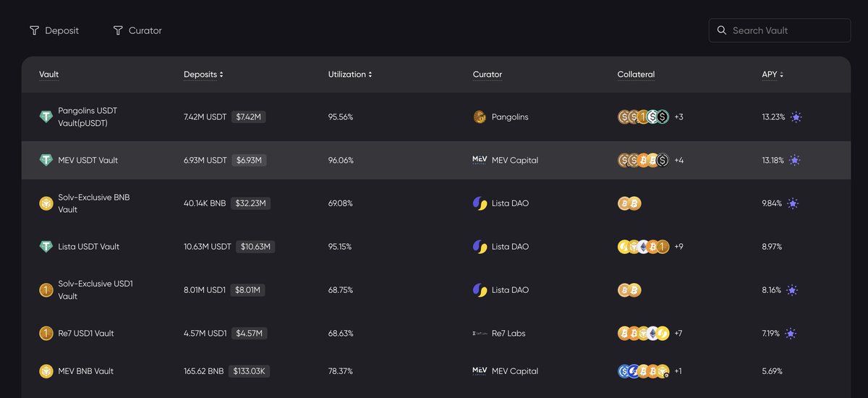The height and width of the screenshot is (398, 868).
Task: Click collateral icons in MEV USDT Vault row
Action: 643,160
